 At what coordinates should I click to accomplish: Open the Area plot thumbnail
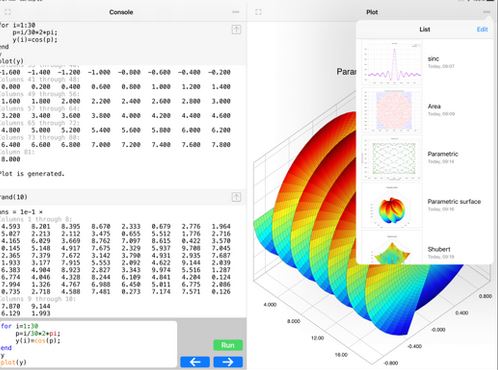click(392, 111)
